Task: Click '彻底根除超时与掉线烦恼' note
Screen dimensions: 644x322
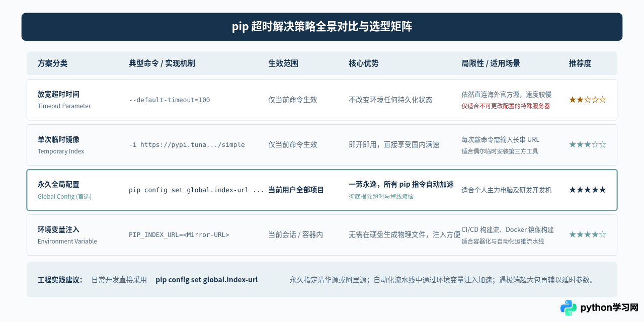Action: click(381, 196)
